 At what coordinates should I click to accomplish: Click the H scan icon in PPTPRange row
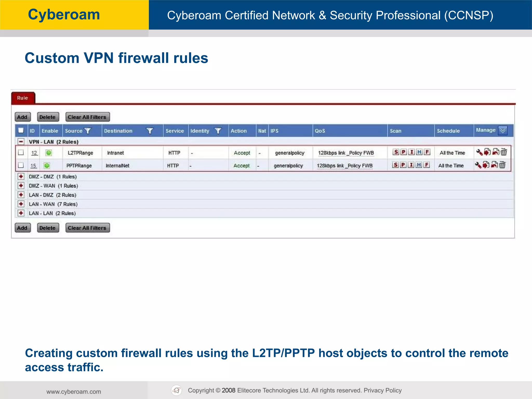coord(419,165)
